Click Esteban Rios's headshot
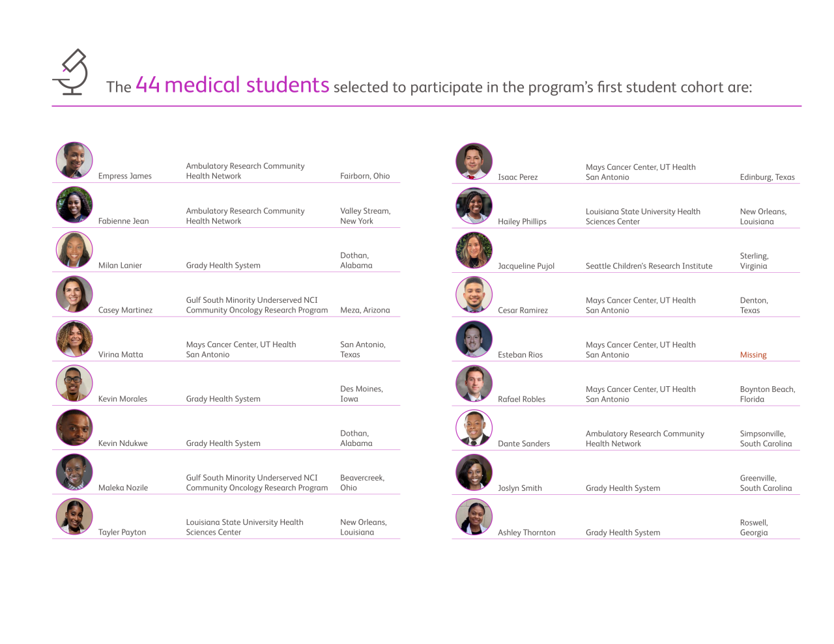Viewport: 834px width, 644px height. pyautogui.click(x=474, y=339)
